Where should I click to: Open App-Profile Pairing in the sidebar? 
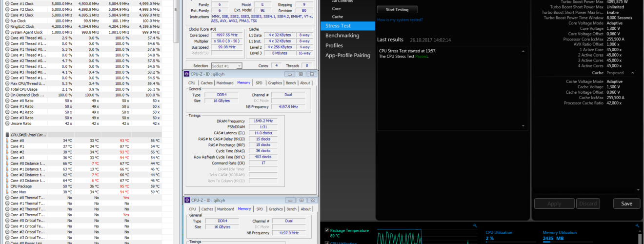[x=348, y=55]
